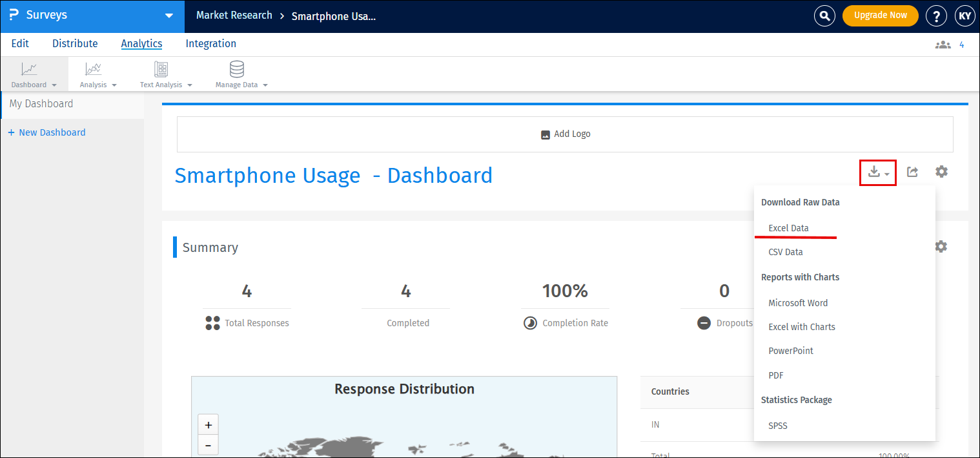Open the Integration tab
Image resolution: width=980 pixels, height=458 pixels.
pos(210,44)
